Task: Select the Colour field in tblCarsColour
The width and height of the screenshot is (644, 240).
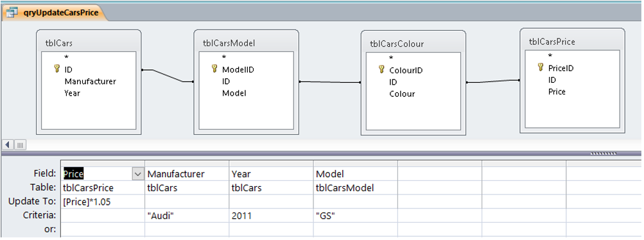Action: (x=402, y=94)
